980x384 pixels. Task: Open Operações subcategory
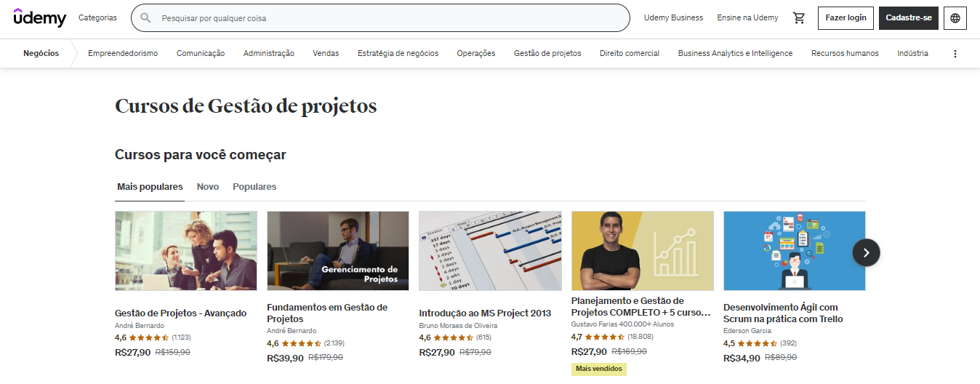476,53
